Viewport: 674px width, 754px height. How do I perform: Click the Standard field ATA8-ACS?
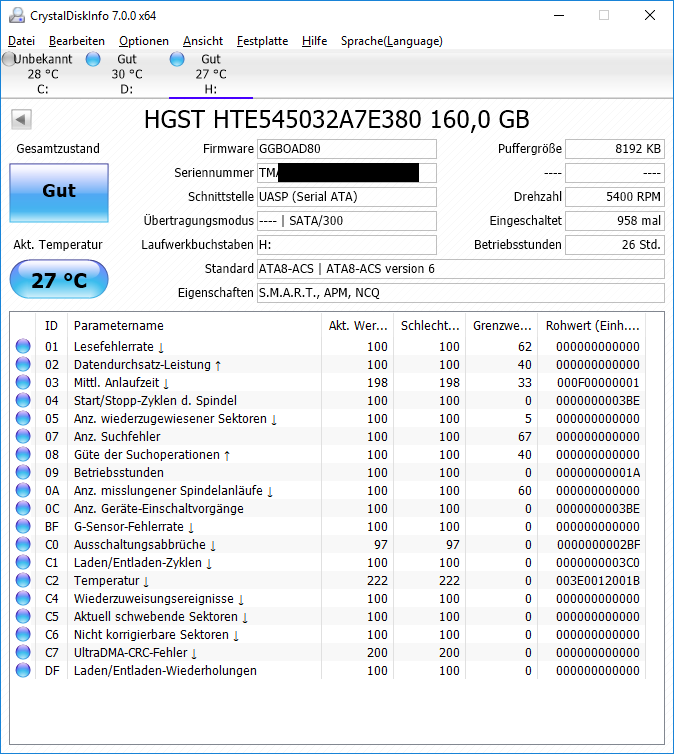[x=461, y=269]
